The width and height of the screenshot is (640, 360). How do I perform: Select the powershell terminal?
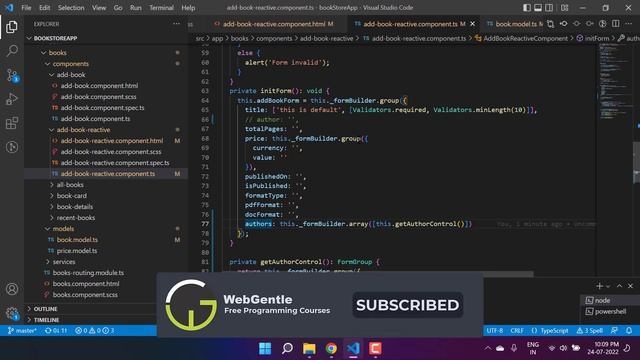(x=610, y=311)
